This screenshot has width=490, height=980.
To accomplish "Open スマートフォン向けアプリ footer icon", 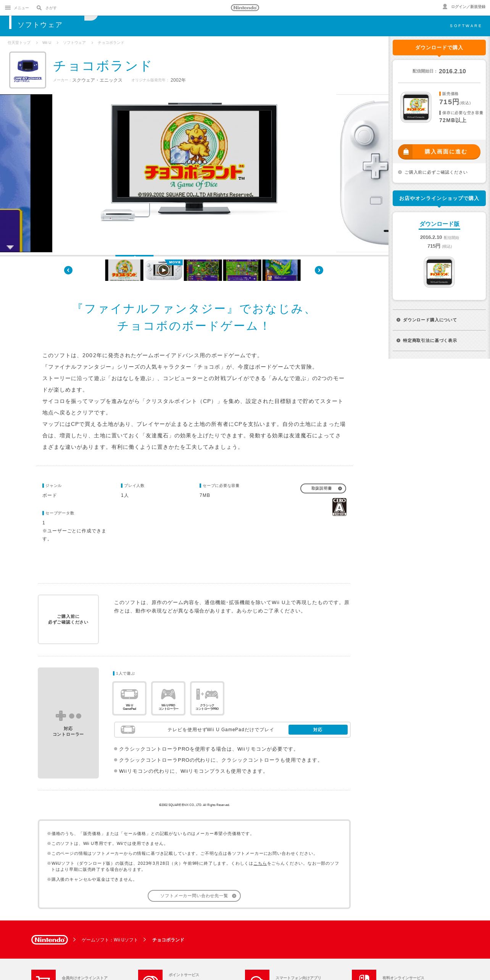I will click(x=257, y=975).
